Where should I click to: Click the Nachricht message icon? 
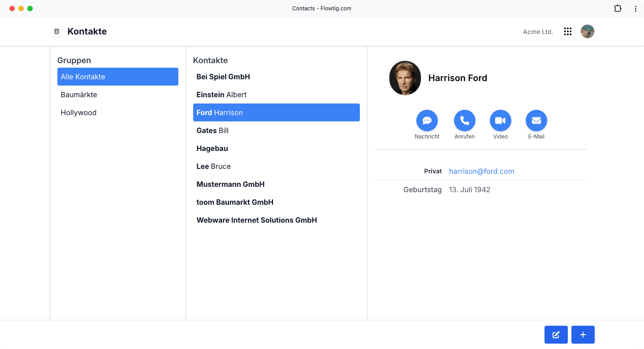pos(427,121)
